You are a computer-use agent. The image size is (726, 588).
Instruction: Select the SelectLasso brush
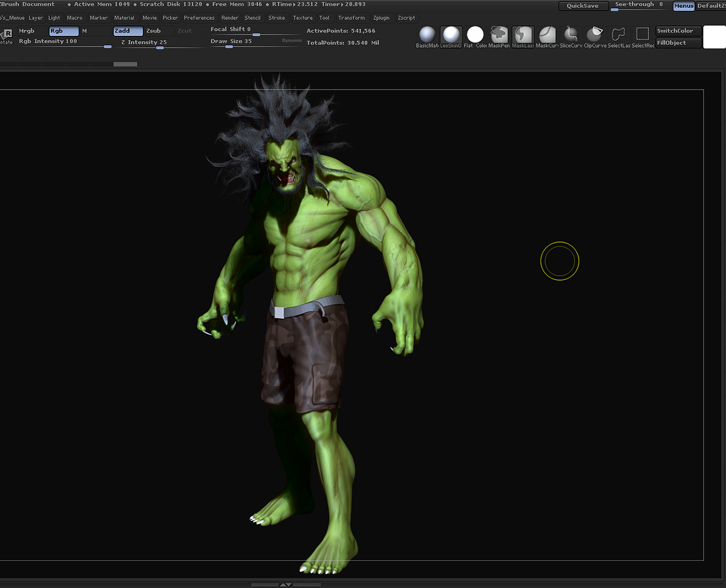(x=619, y=38)
